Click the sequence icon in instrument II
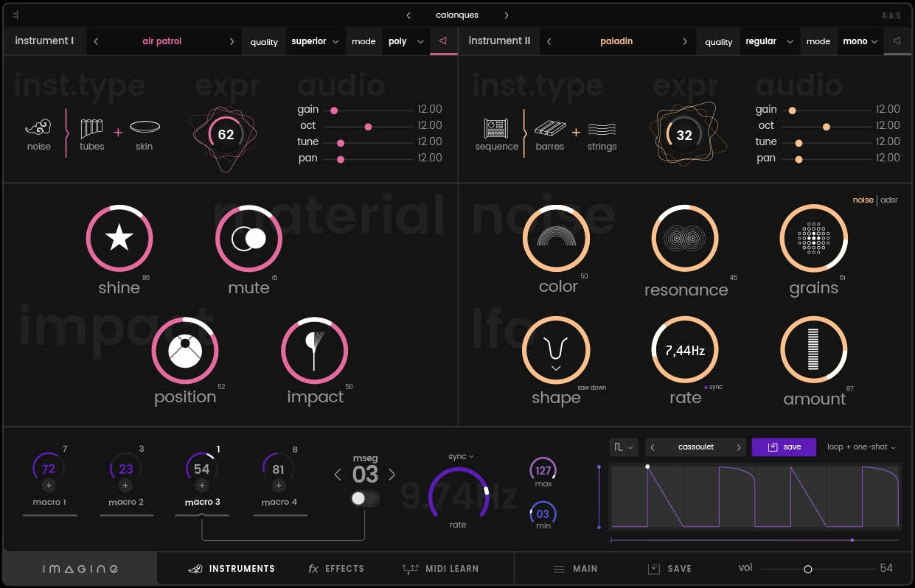Screen dimensions: 915x588 (x=496, y=128)
